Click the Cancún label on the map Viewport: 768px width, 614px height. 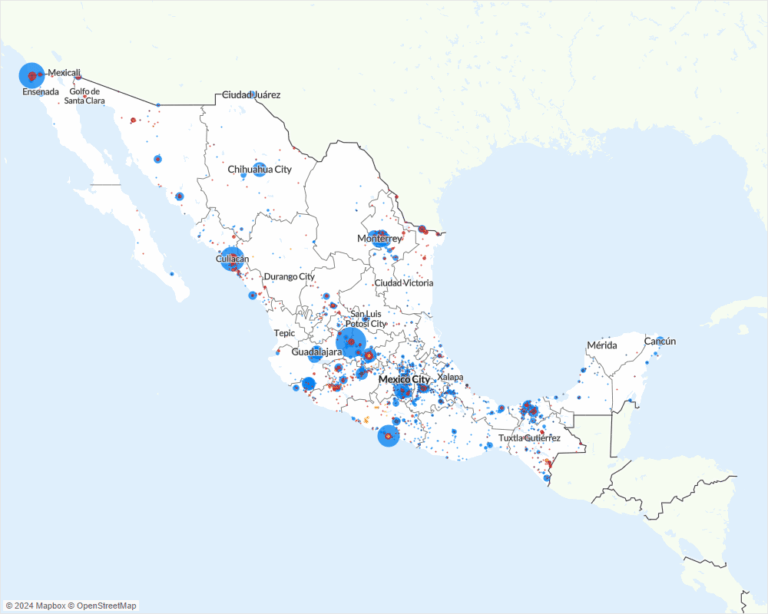pyautogui.click(x=660, y=341)
